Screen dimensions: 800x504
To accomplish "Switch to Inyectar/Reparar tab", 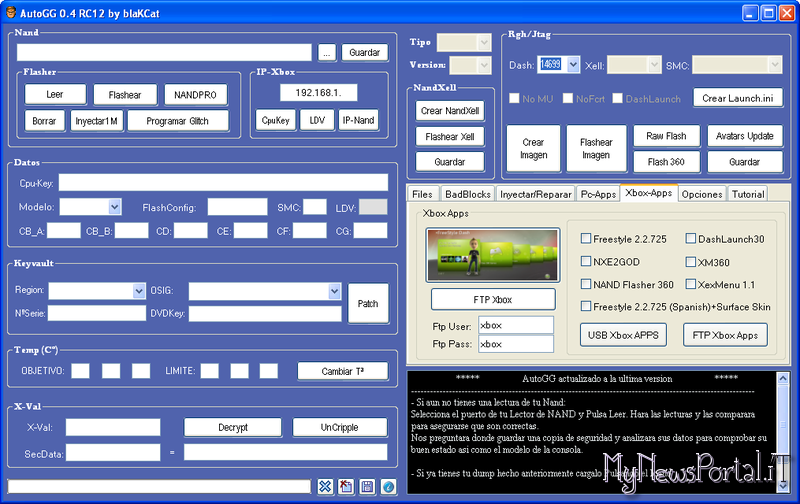I will click(x=536, y=194).
